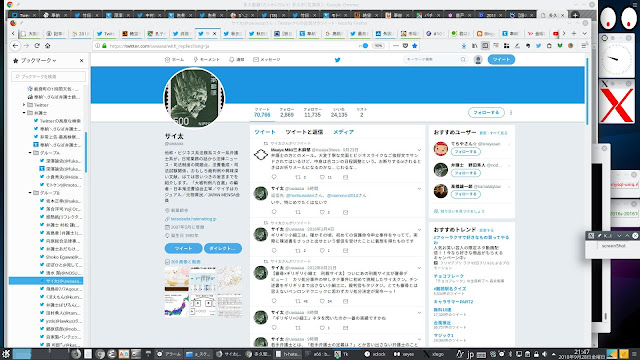Go back with Firefox back arrow
Viewport: 640px width, 360px height.
pyautogui.click(x=16, y=46)
